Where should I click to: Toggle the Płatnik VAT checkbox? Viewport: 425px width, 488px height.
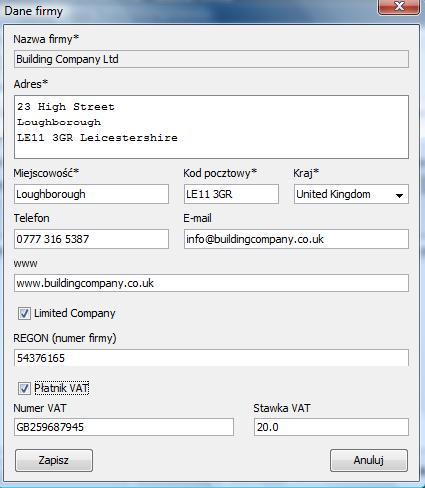24,388
